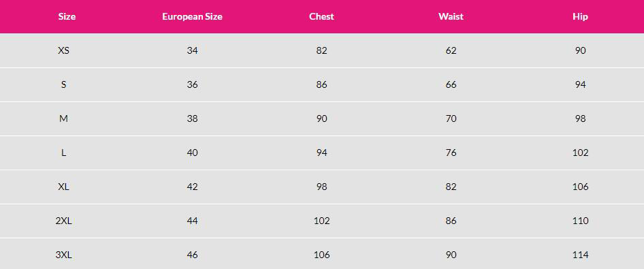
Task: Click the Waist column header
Action: point(451,17)
